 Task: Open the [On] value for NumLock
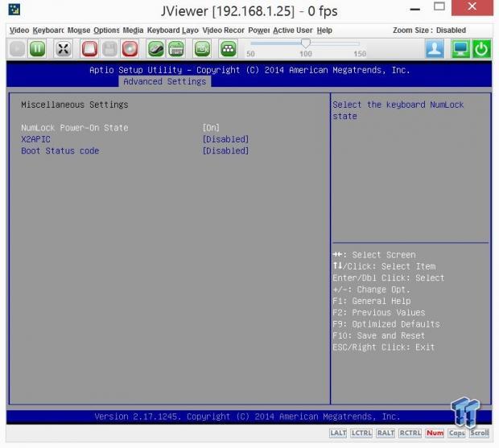coord(211,128)
